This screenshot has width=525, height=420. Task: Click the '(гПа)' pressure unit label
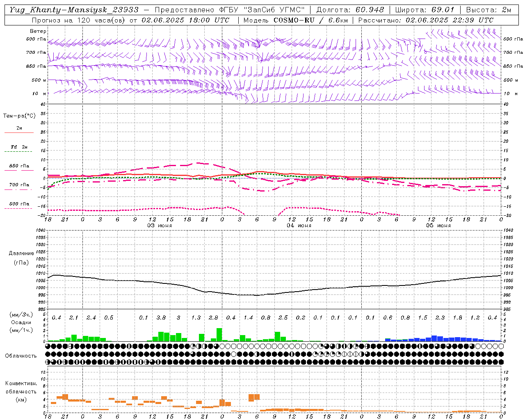21,262
